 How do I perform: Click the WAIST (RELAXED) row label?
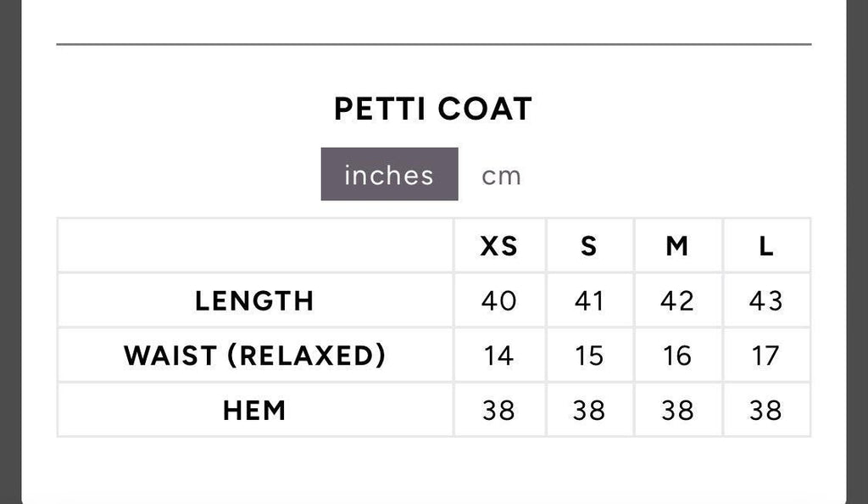point(254,356)
